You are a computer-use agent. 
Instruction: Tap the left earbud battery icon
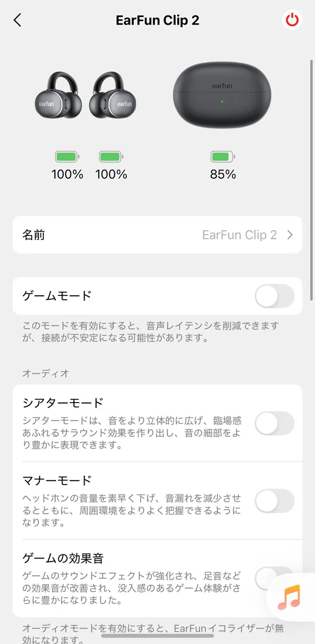(x=67, y=157)
